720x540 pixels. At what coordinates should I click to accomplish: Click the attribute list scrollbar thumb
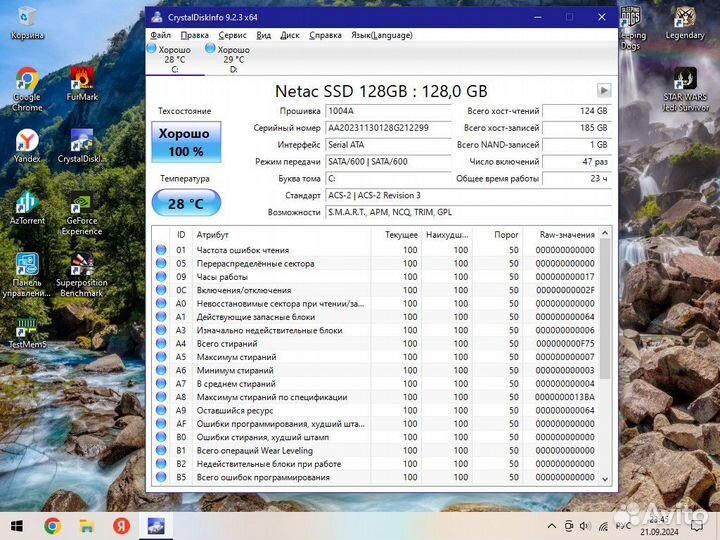(605, 309)
